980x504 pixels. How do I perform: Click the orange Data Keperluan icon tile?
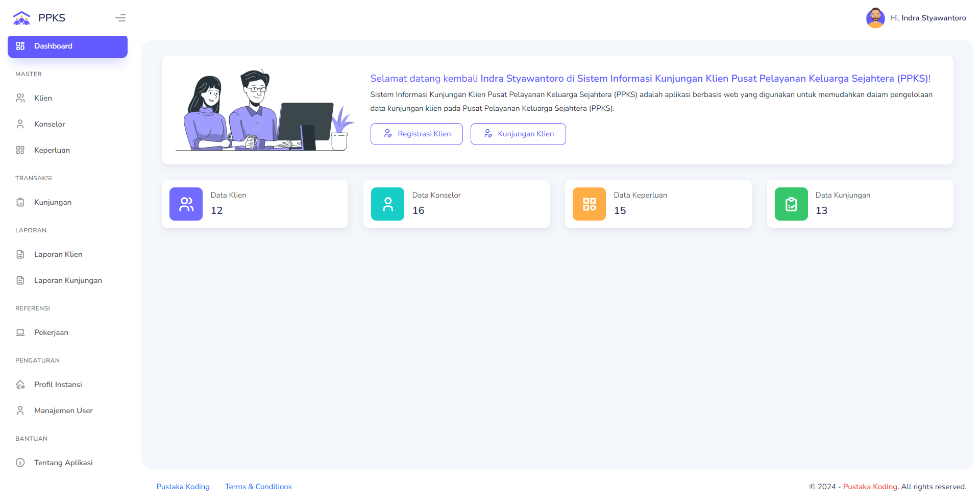(x=590, y=204)
